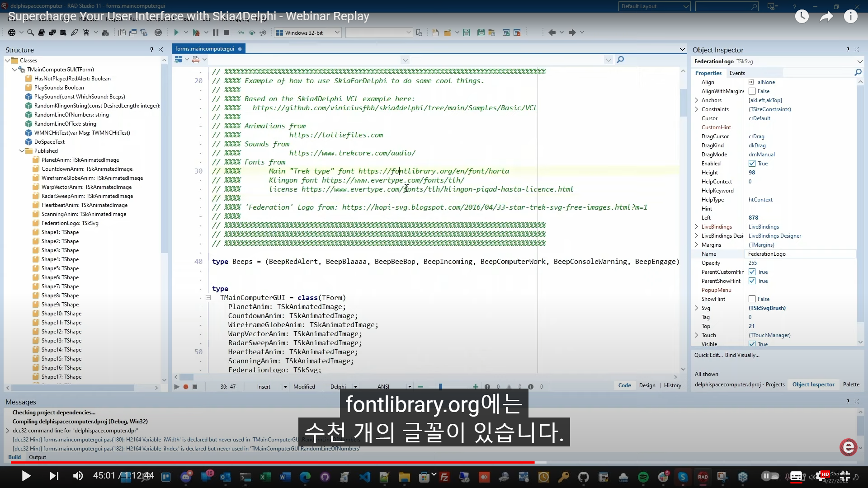This screenshot has width=868, height=488.
Task: Open the Windows 32-bit platform dropdown
Action: [337, 33]
